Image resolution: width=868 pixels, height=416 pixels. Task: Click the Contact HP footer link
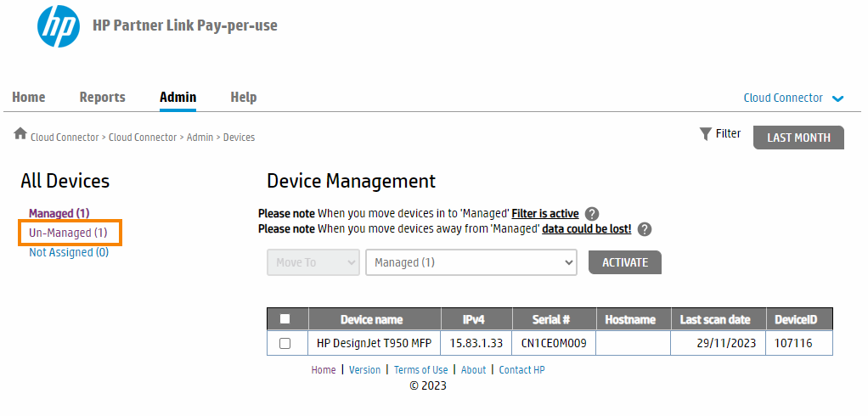click(521, 370)
